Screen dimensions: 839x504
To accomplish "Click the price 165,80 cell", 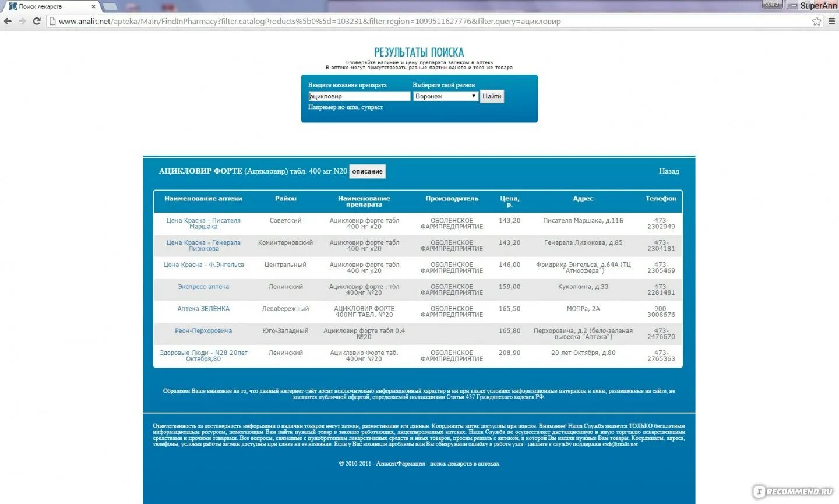I will [x=510, y=331].
